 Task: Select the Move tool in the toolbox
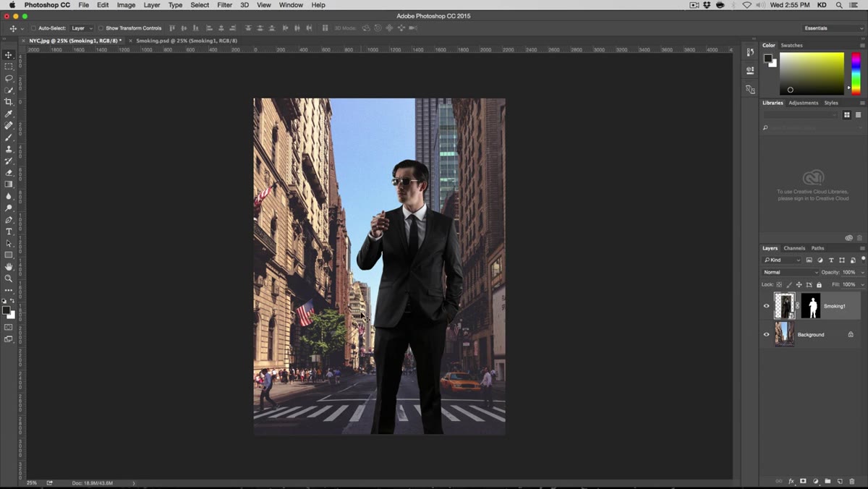coord(9,55)
